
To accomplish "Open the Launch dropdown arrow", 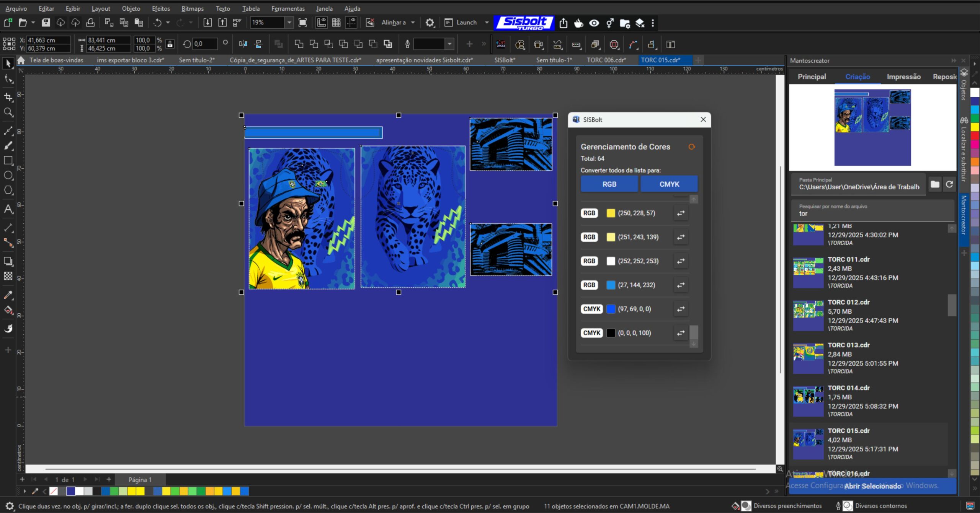I will (x=487, y=23).
